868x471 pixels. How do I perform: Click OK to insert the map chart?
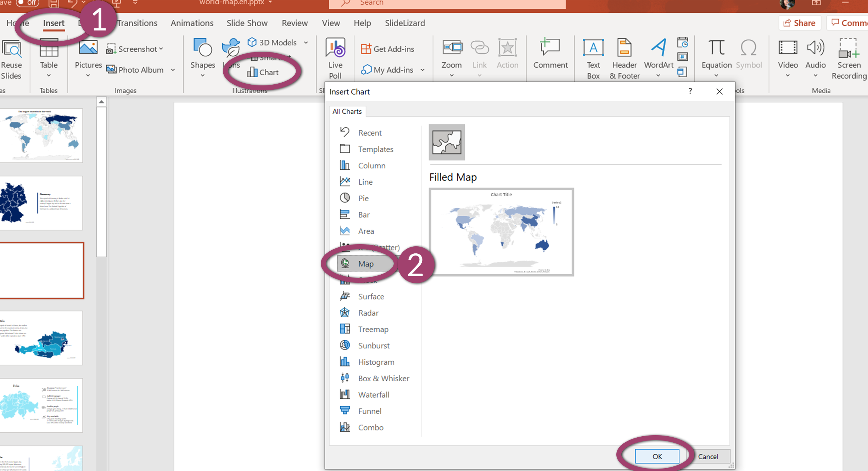656,456
